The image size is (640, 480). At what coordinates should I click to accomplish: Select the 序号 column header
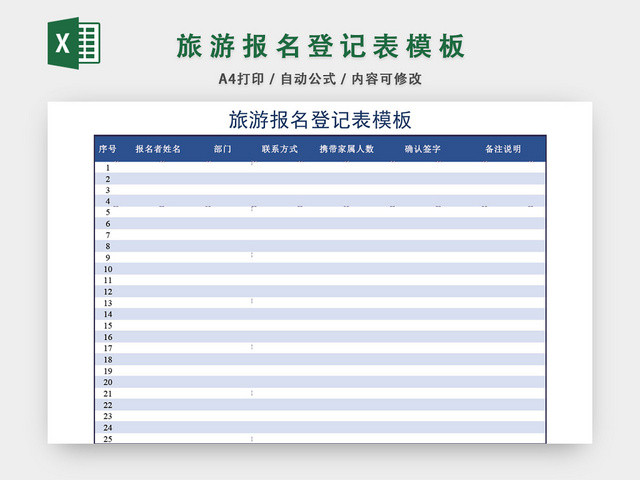point(107,149)
